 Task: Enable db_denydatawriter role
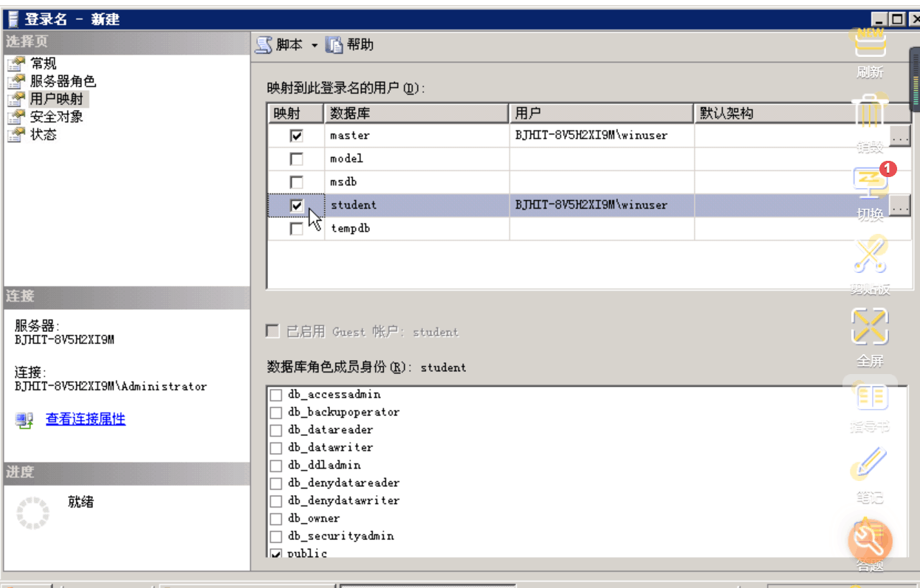[x=276, y=501]
